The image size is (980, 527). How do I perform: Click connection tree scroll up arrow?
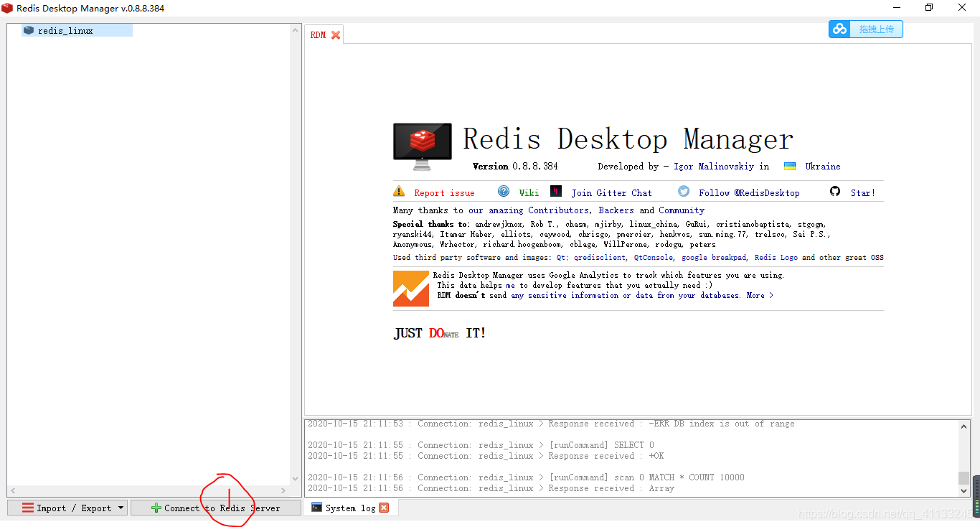296,30
